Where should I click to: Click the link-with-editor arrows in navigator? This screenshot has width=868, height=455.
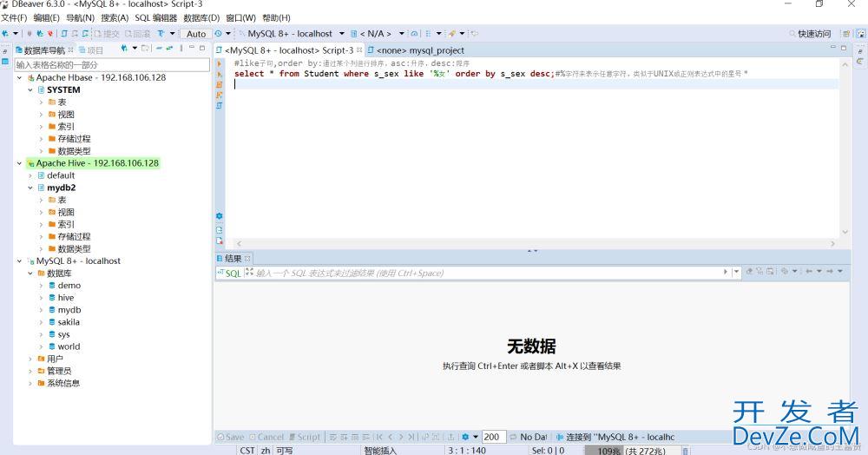[x=169, y=49]
